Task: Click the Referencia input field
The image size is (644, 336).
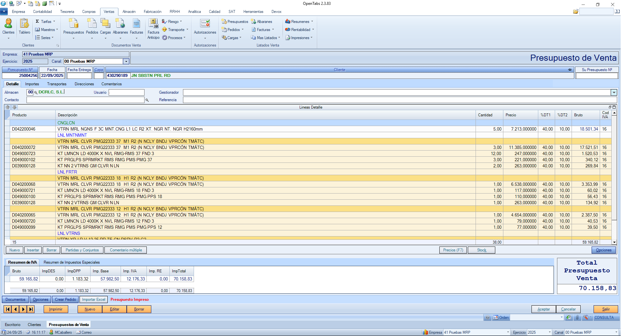Action: (x=400, y=100)
